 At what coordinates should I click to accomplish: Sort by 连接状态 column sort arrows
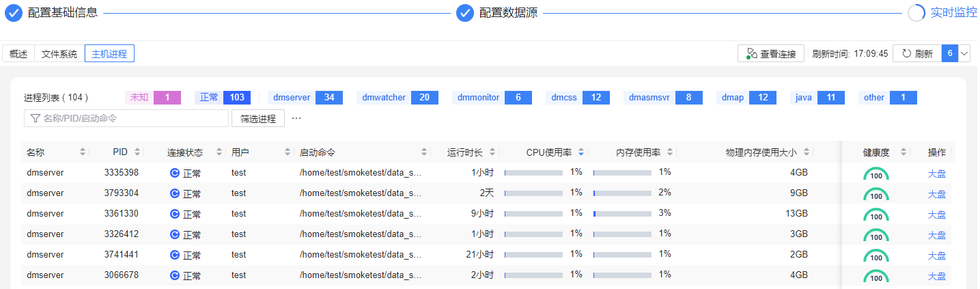pos(219,152)
